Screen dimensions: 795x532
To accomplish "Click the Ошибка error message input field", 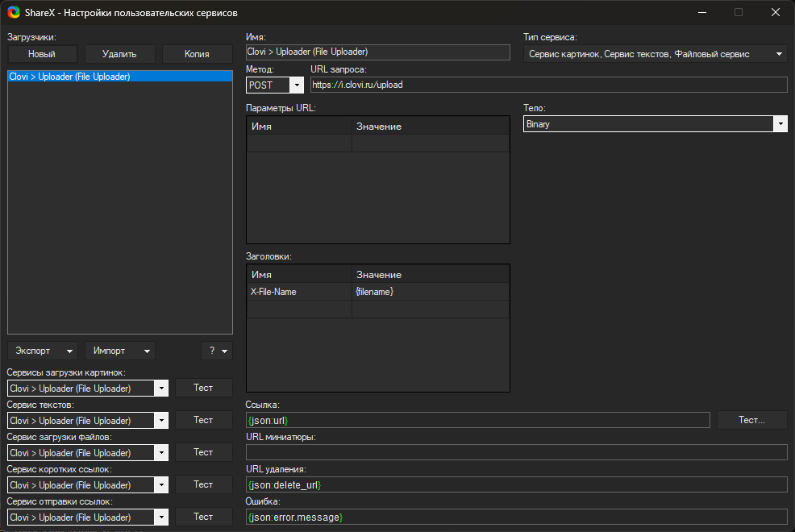I will pos(516,517).
